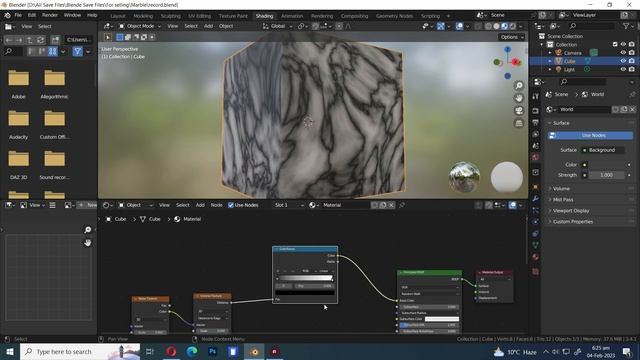
Task: Open the Particles properties tab
Action: point(536,210)
